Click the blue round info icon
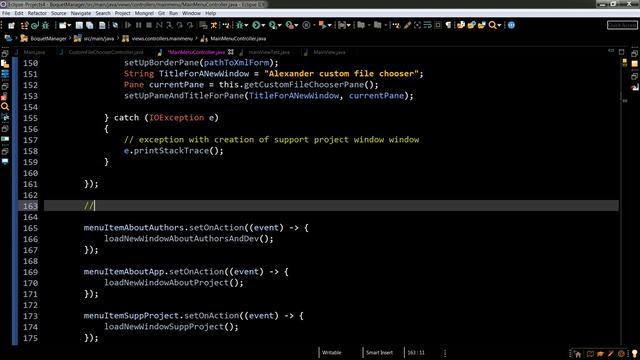640x360 pixels. coord(511,25)
